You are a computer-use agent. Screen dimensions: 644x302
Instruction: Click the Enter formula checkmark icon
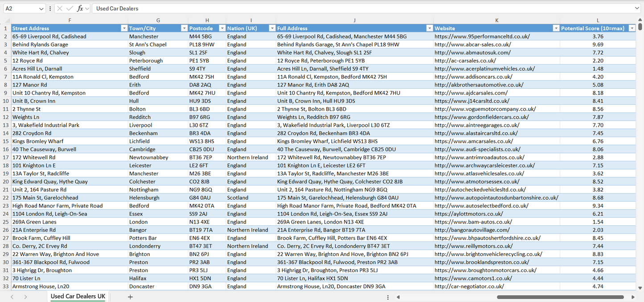tap(70, 8)
